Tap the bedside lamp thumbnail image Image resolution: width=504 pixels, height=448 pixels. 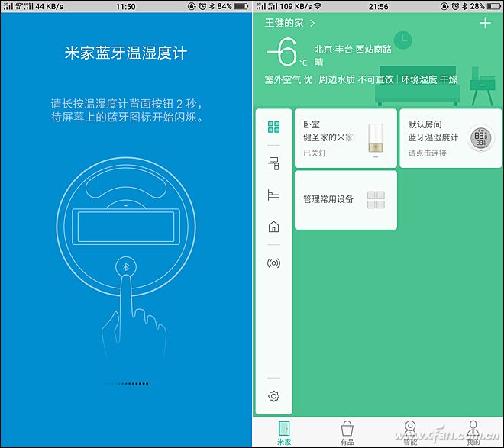click(376, 138)
